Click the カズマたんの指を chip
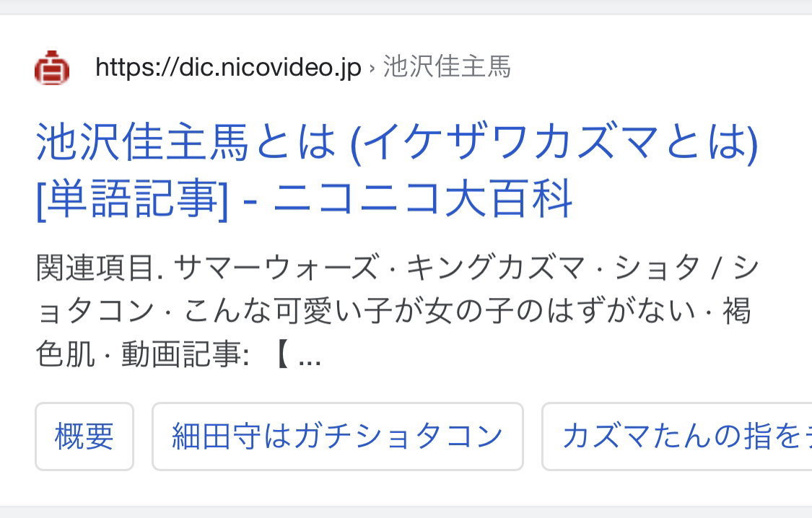812x518 pixels. pos(677,436)
